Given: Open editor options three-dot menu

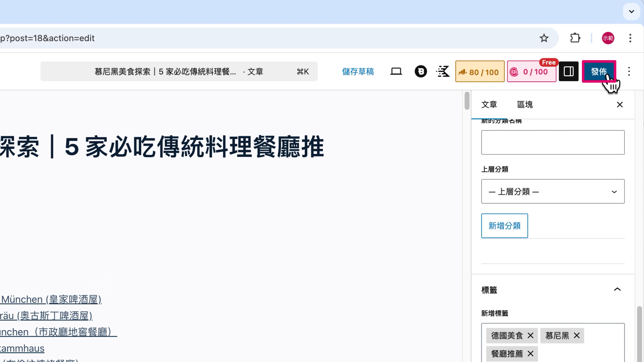Looking at the screenshot, I should point(629,72).
